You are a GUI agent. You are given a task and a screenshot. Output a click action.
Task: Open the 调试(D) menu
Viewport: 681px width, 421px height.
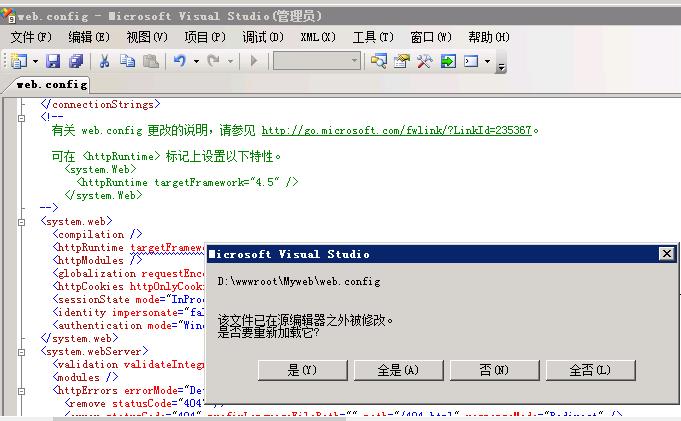pos(263,37)
